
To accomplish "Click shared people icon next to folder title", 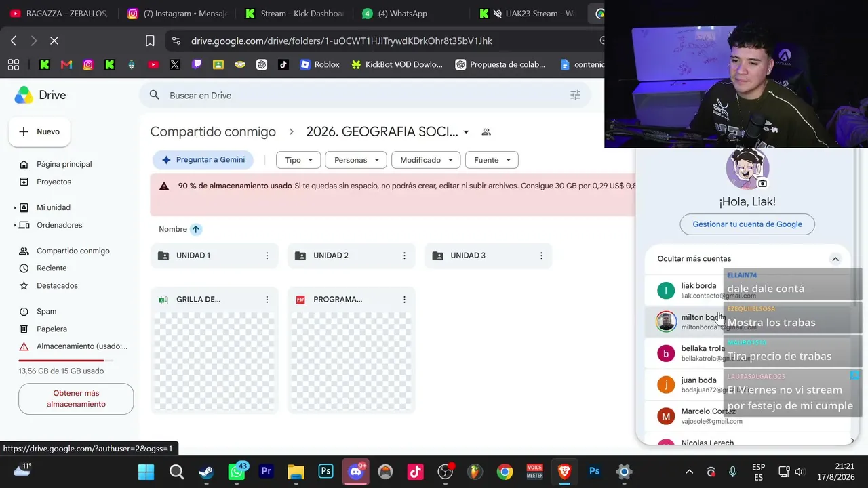I will tap(486, 132).
